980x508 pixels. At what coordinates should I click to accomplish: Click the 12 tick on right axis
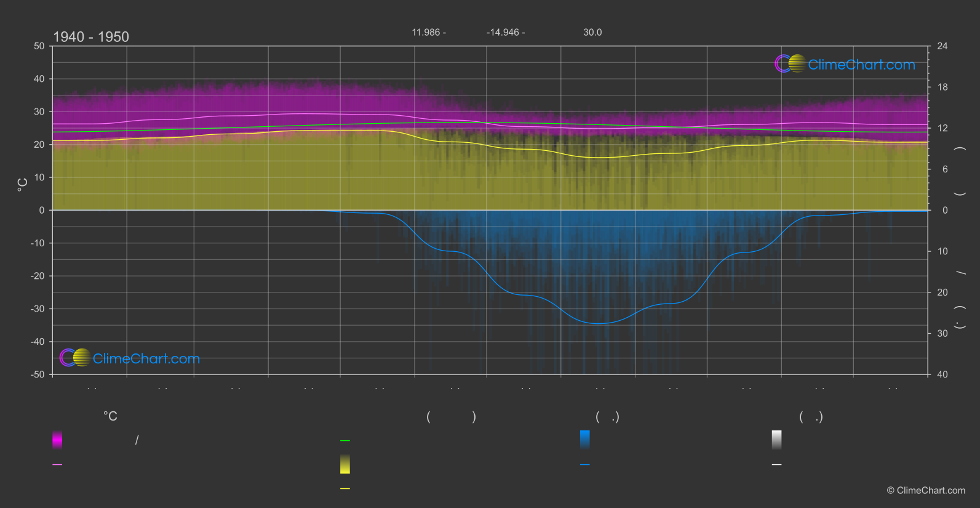tap(942, 128)
